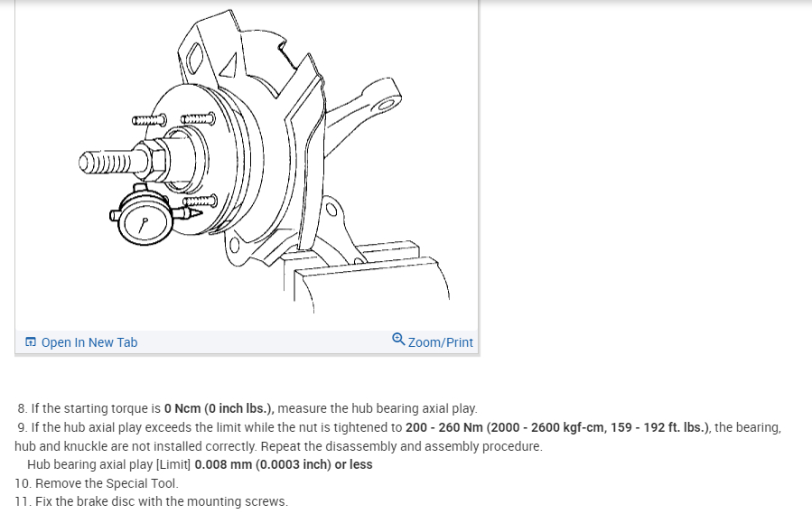
Task: Open the Zoom/Print text link
Action: click(440, 342)
